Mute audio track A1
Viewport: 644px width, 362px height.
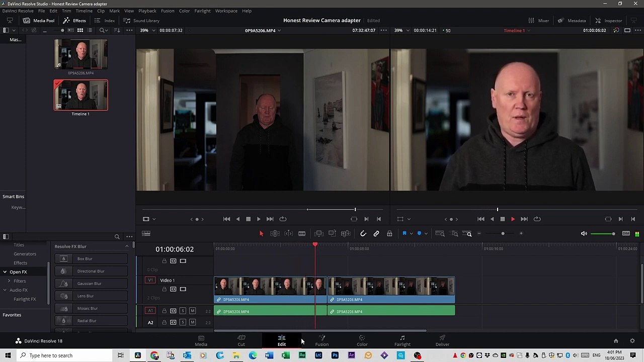click(x=192, y=311)
